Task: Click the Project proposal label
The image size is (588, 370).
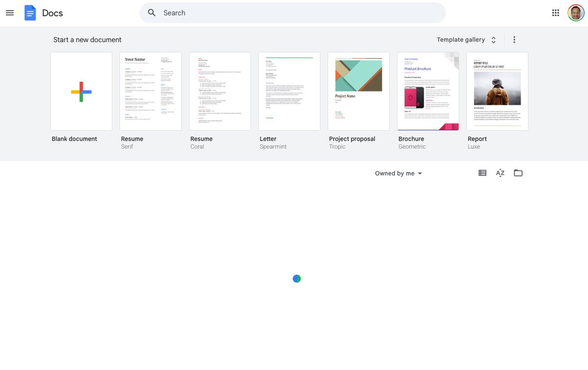Action: click(x=352, y=139)
